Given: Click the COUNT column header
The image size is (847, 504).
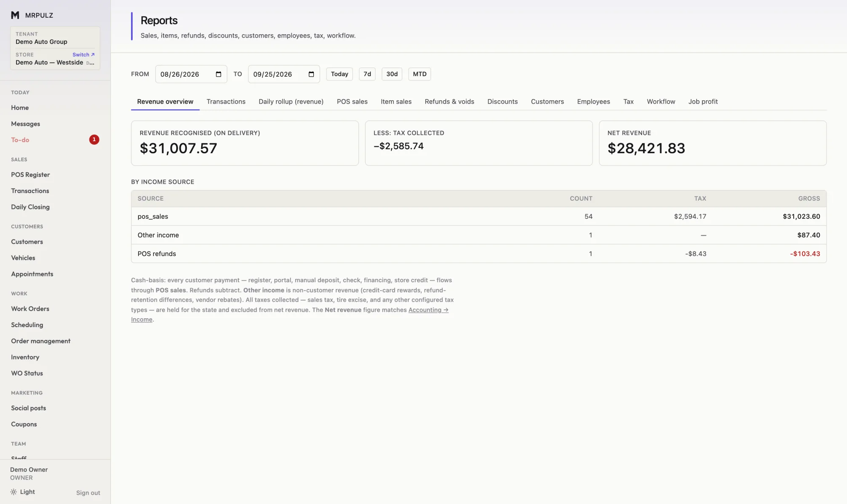Looking at the screenshot, I should click(x=581, y=198).
